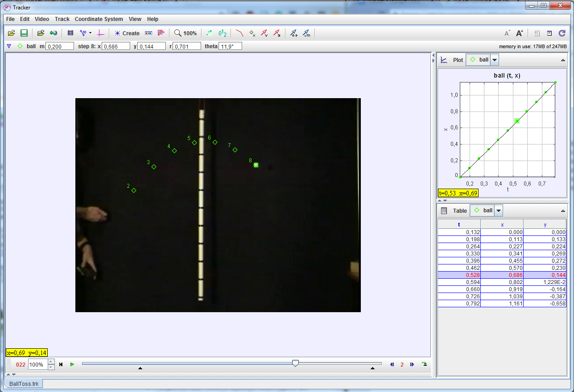Toggle track labels numbering icon
This screenshot has width=574, height=392.
point(223,33)
